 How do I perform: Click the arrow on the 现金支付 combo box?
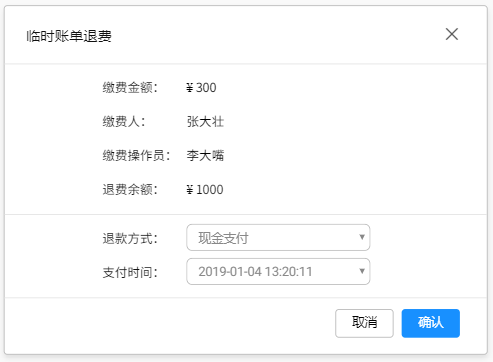(362, 237)
